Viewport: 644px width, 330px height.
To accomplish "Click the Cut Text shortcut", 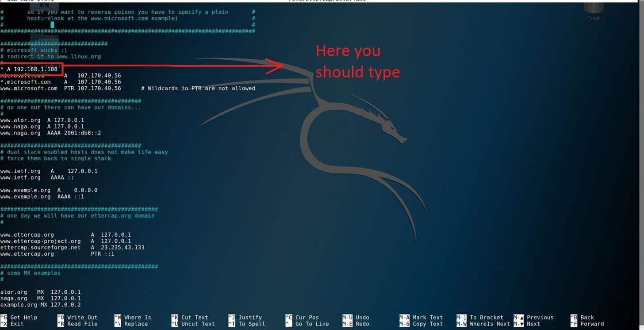I will point(190,318).
